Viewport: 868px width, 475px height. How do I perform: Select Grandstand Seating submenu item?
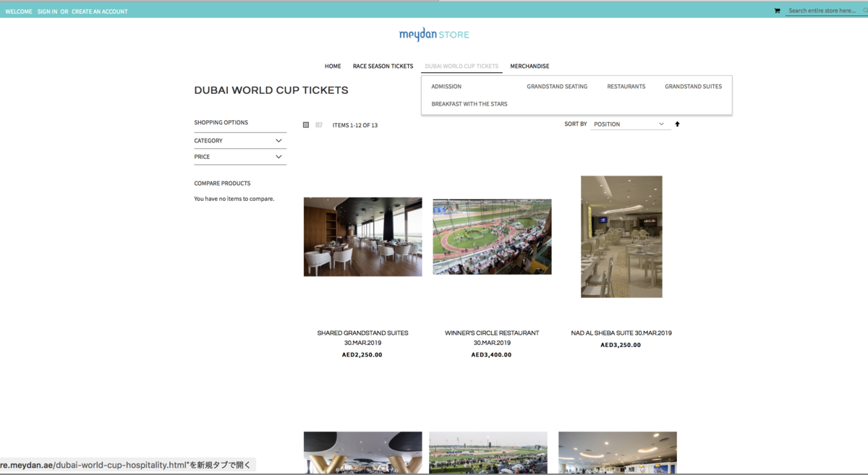coord(557,86)
